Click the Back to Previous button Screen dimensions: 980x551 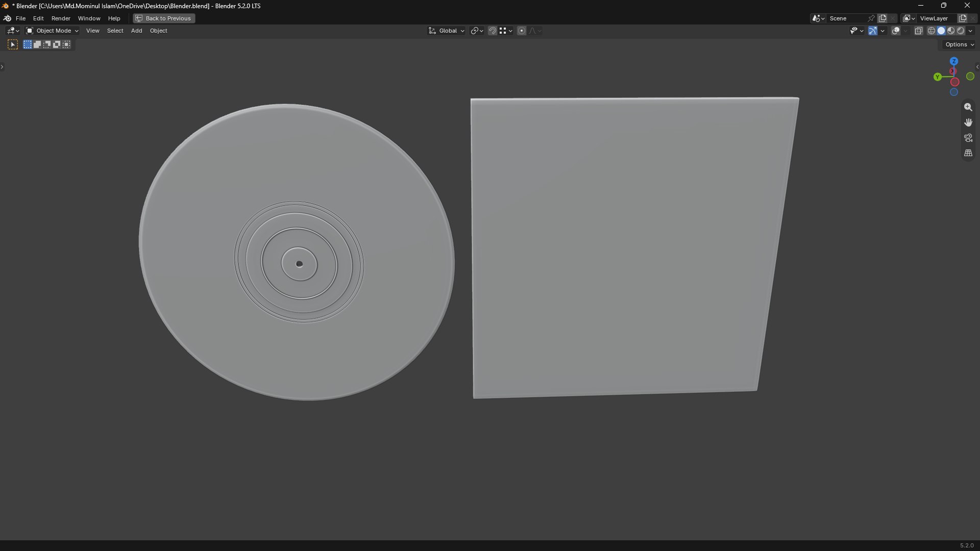click(x=164, y=18)
